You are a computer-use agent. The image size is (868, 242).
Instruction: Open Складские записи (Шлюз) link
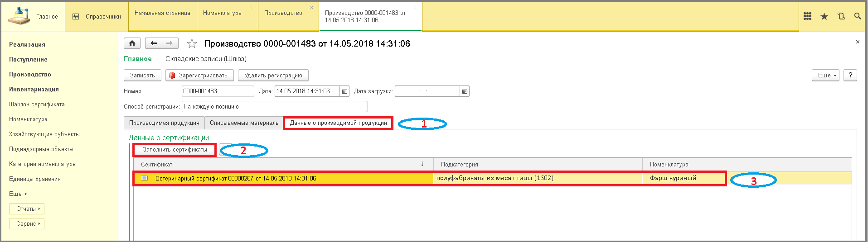(206, 59)
